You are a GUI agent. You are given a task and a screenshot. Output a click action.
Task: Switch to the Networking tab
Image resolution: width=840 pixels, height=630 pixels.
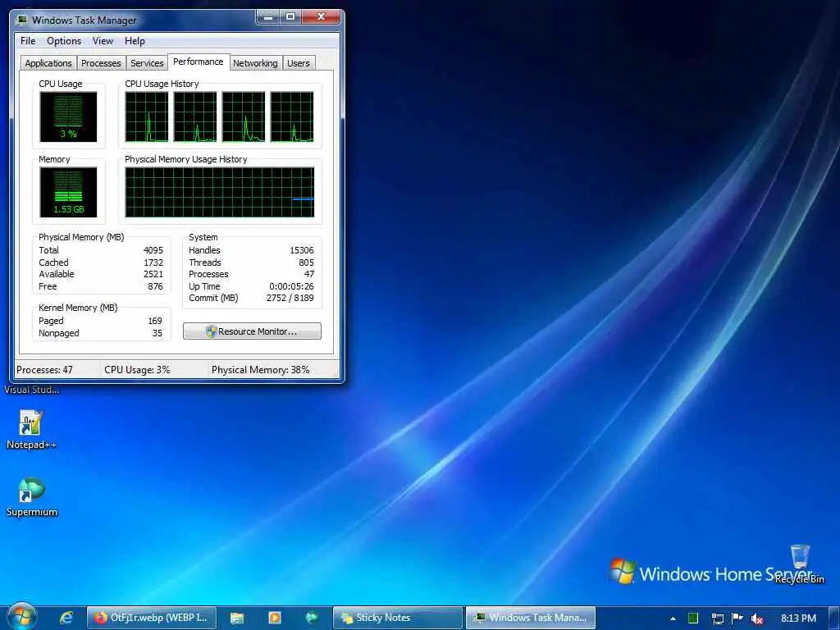coord(255,63)
